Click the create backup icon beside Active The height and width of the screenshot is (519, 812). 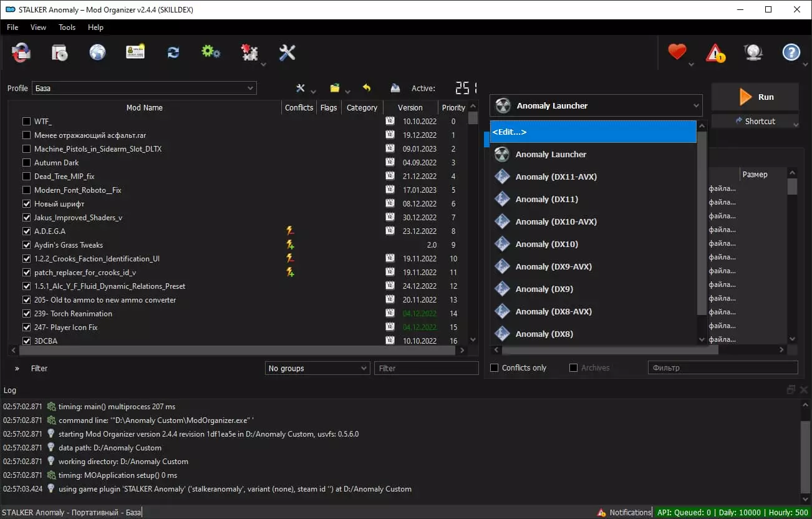(x=395, y=89)
